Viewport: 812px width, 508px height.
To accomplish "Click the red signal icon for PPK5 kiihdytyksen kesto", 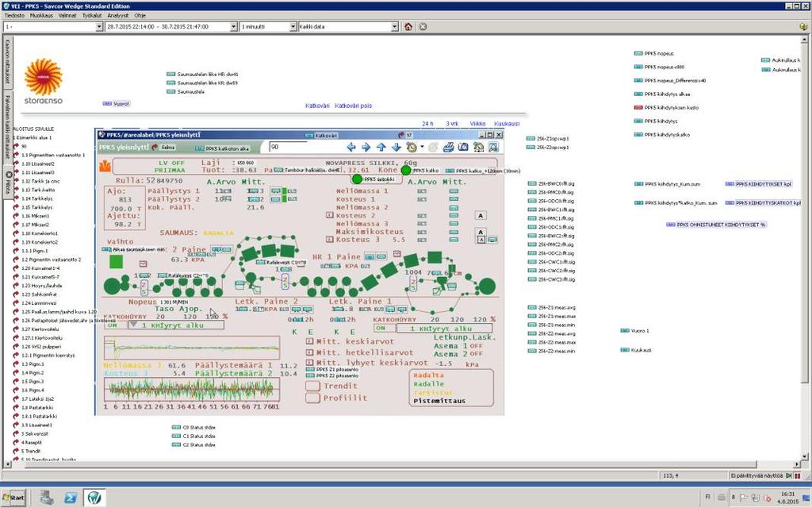I will (x=638, y=108).
